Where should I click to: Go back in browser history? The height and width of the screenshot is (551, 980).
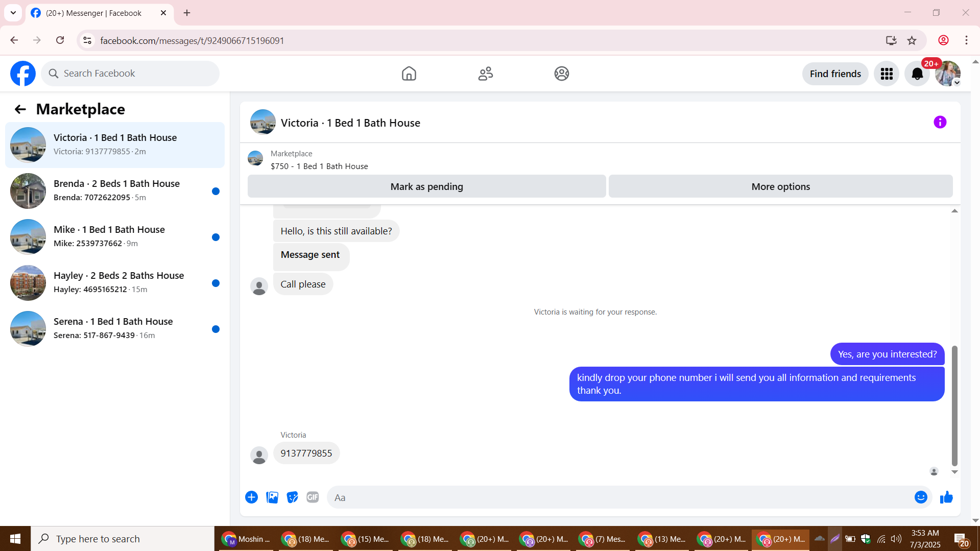[x=14, y=40]
